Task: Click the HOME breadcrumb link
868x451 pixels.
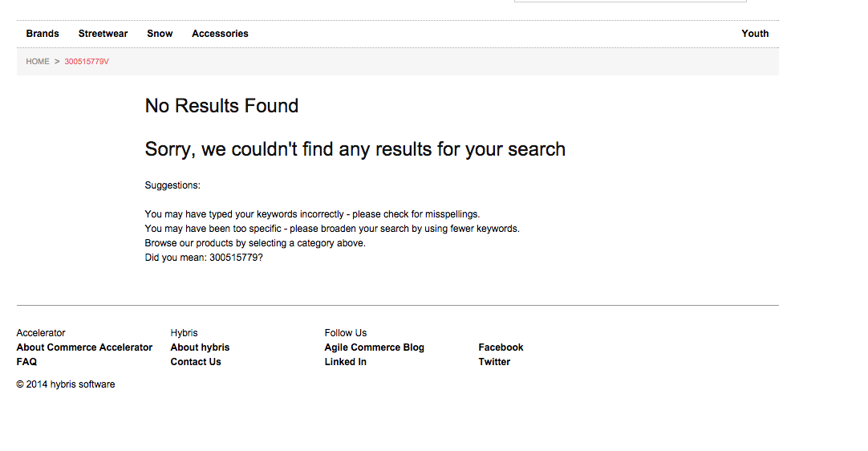Action: coord(38,62)
